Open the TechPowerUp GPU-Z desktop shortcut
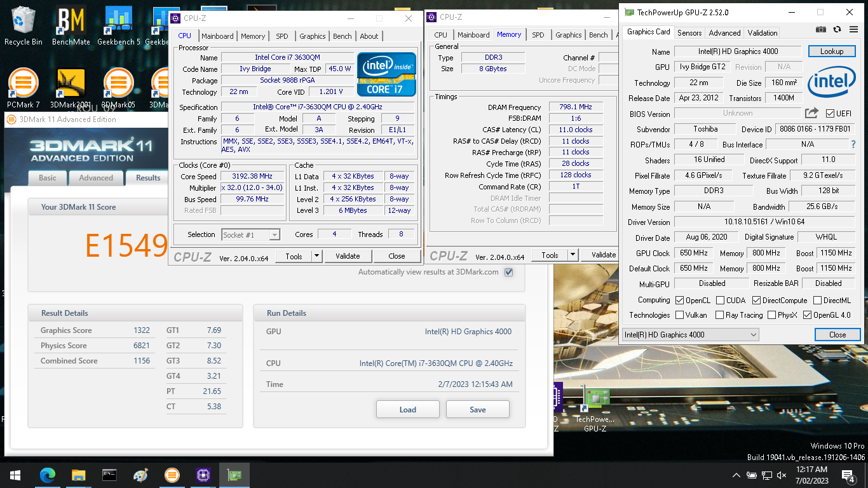The image size is (868, 488). pos(595,410)
